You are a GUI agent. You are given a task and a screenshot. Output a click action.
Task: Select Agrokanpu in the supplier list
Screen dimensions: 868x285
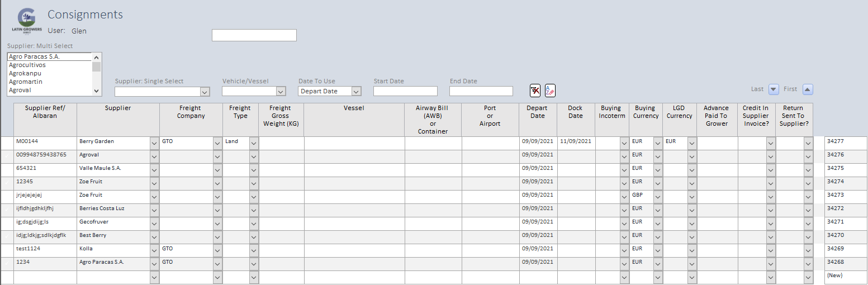(x=50, y=73)
